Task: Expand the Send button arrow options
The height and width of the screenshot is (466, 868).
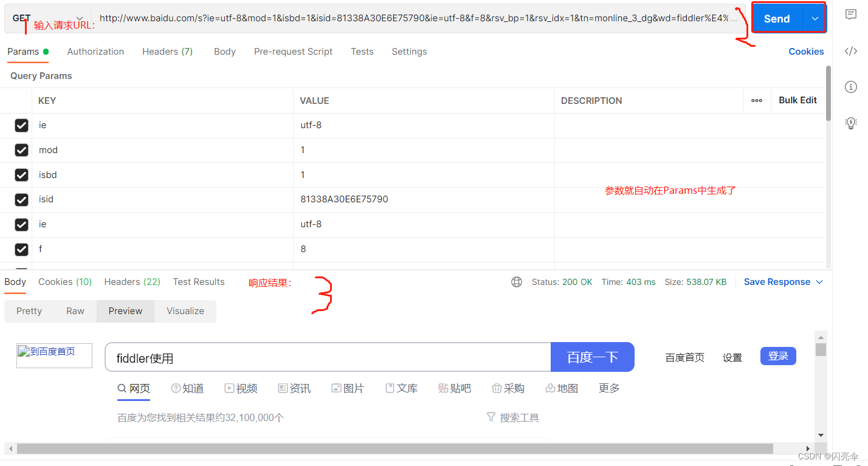Action: tap(815, 19)
